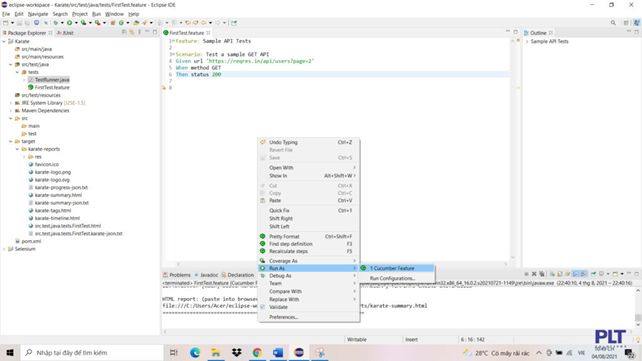This screenshot has height=361, width=642.
Task: Collapse the tests package node
Action: 18,72
